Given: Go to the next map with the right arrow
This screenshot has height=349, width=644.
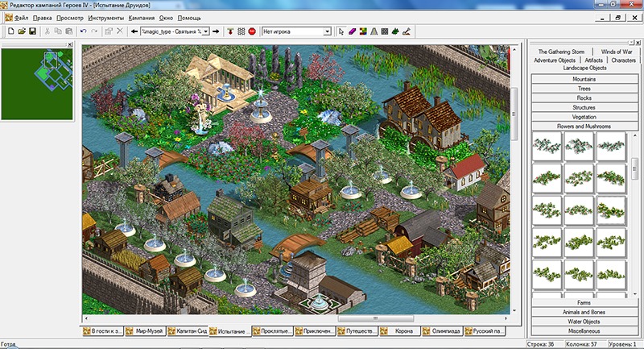Looking at the screenshot, I should [216, 31].
